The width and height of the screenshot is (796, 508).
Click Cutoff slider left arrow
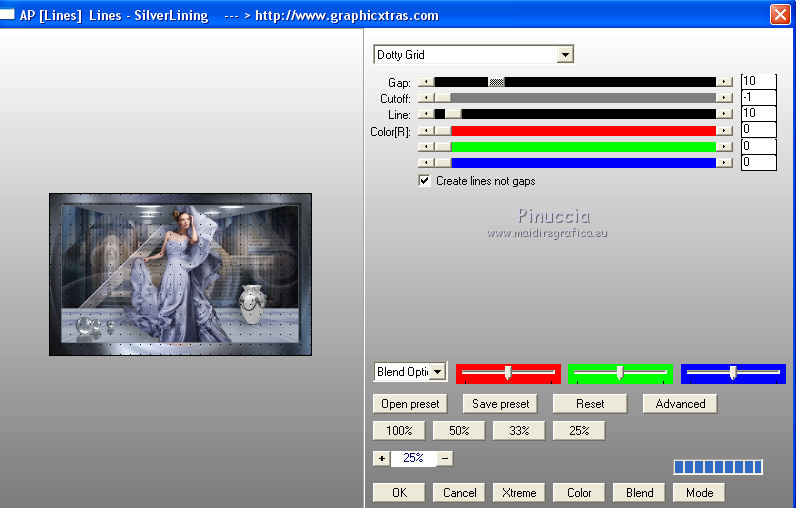(426, 97)
